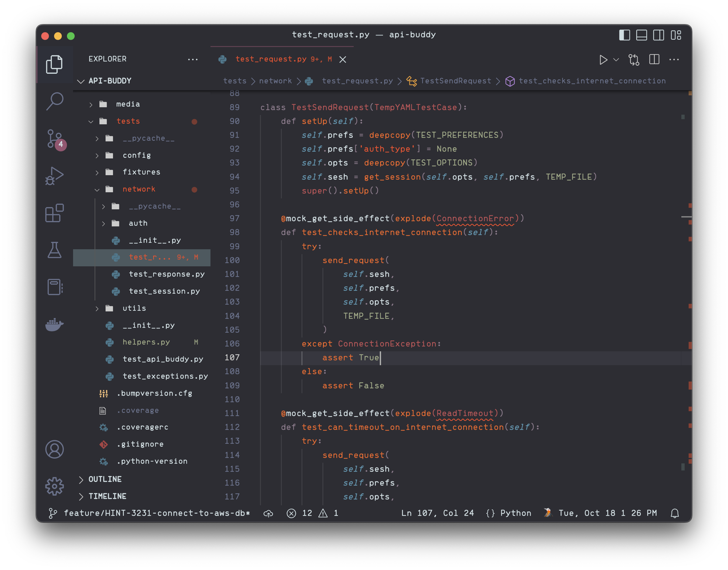Change the Python language mode in status bar

(515, 513)
